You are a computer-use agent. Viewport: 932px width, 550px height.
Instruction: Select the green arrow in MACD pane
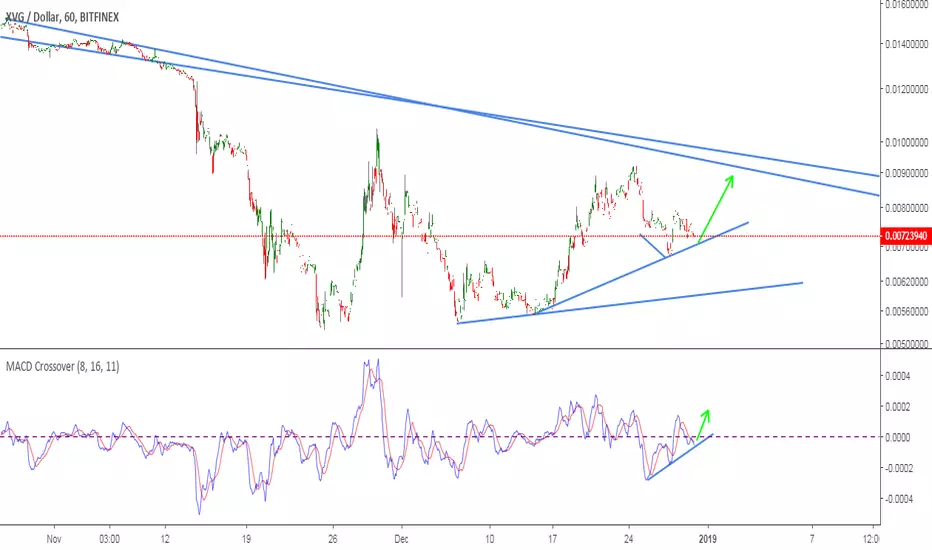[x=703, y=425]
